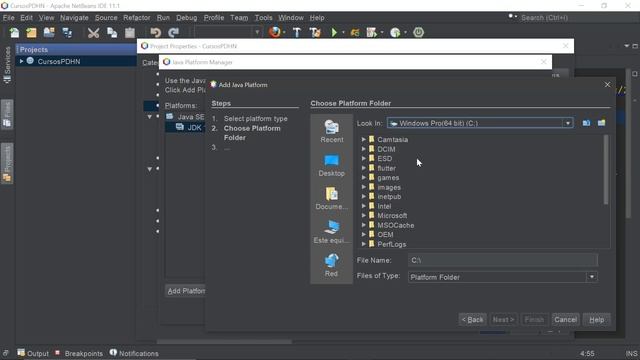Select JDK entry in Platforms list
640x360 pixels.
pos(190,127)
